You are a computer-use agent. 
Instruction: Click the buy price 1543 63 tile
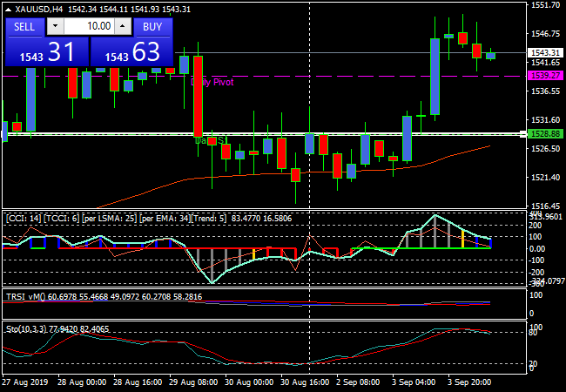[132, 52]
